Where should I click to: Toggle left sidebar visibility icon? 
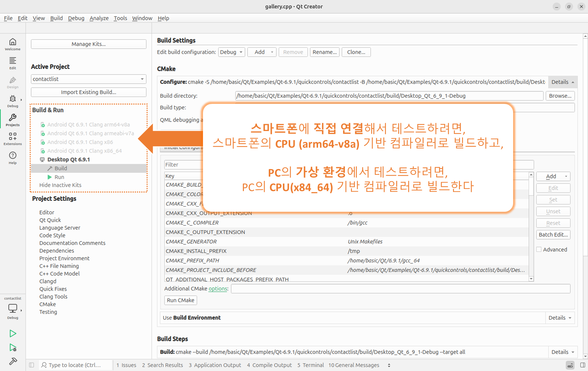click(x=31, y=365)
